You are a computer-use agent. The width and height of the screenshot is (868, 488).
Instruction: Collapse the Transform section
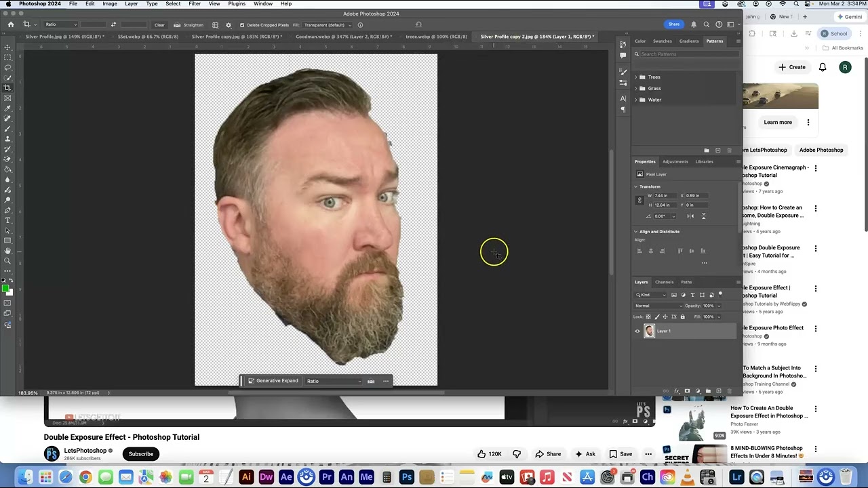click(636, 186)
